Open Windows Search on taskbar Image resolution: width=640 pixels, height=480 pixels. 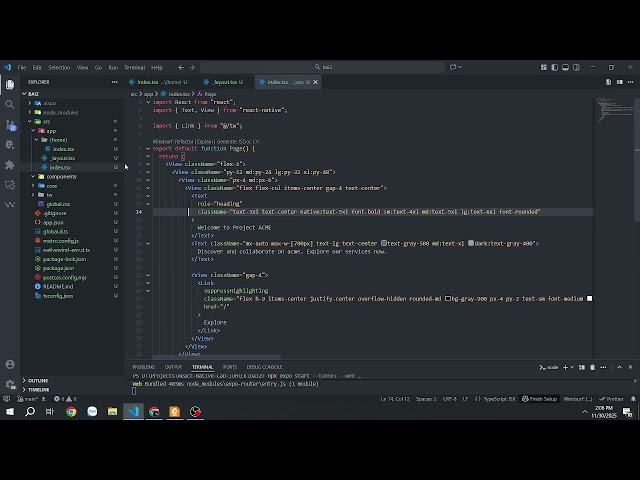click(x=30, y=412)
